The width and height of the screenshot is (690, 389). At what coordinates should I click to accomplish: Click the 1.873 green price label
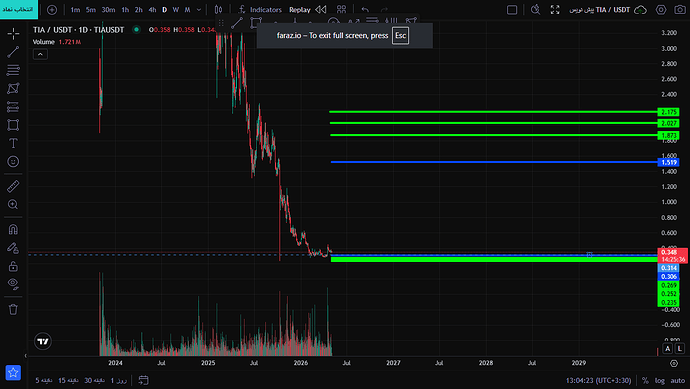pos(668,136)
